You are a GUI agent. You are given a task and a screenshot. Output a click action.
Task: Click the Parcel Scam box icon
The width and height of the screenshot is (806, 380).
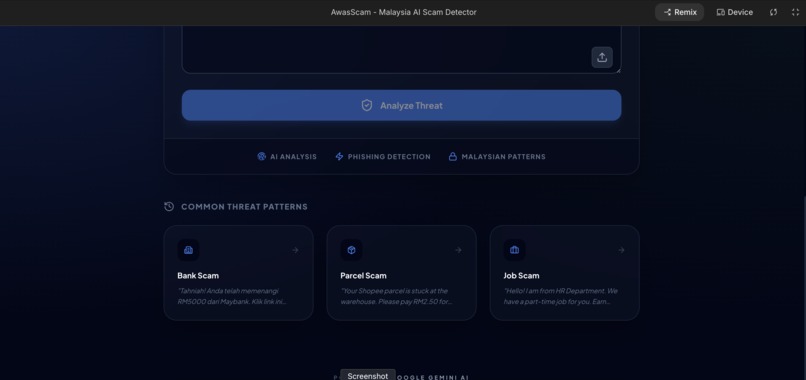tap(352, 250)
